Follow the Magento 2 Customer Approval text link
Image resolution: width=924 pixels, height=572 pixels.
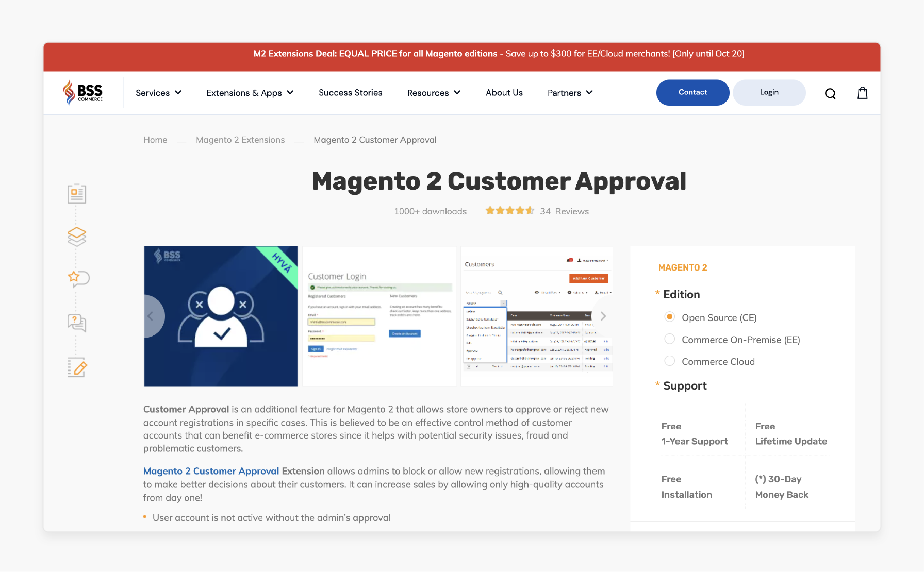211,471
